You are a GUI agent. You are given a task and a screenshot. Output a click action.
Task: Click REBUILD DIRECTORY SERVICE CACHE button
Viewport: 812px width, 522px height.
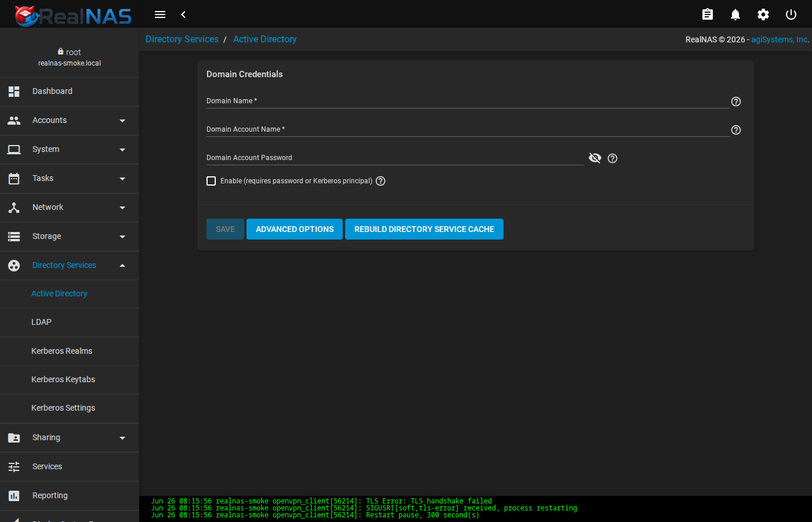pos(424,229)
